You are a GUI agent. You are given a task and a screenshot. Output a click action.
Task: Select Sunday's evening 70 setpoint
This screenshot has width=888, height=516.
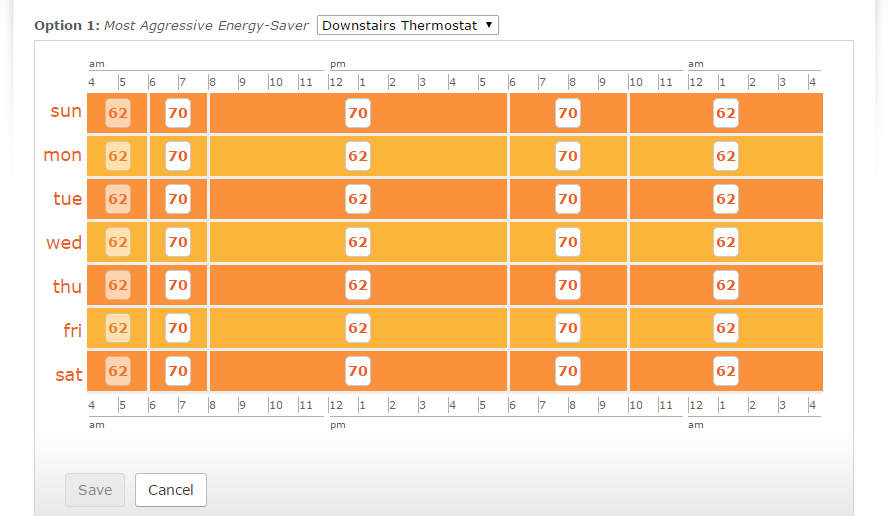[568, 113]
